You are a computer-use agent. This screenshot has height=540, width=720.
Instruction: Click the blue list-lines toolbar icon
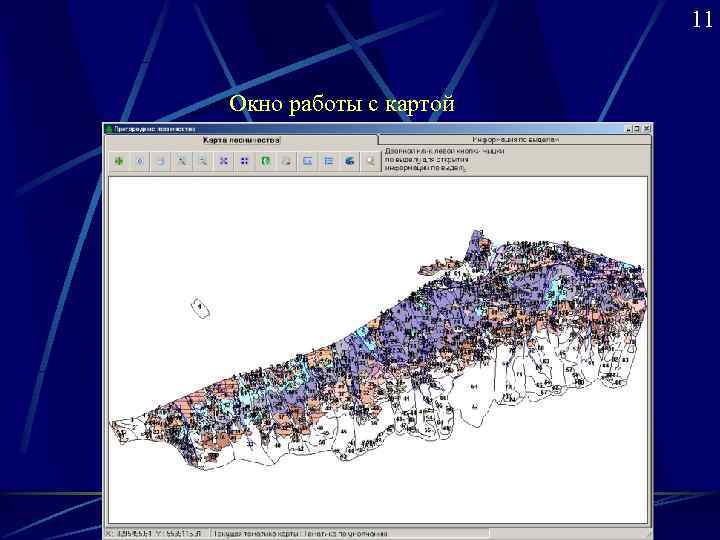[329, 161]
